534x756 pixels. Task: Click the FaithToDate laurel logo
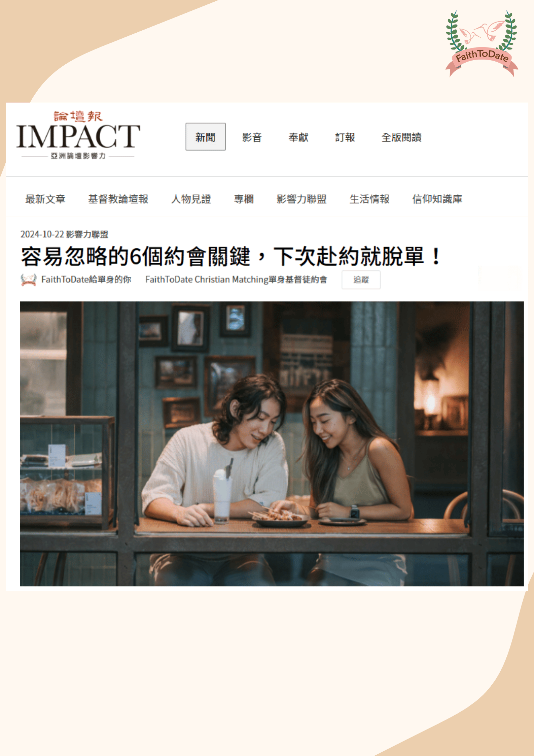click(x=482, y=44)
